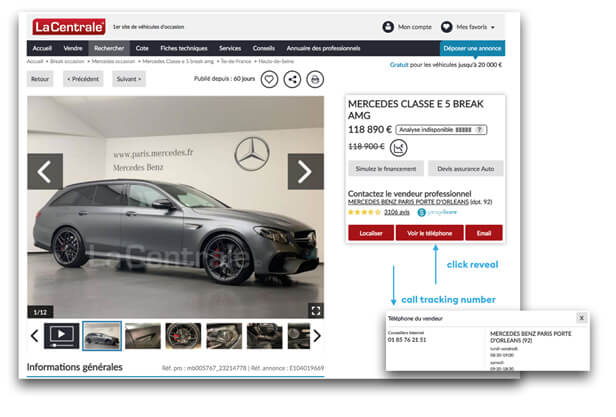Add listing to favorites with heart icon
This screenshot has height=417, width=616.
point(269,79)
